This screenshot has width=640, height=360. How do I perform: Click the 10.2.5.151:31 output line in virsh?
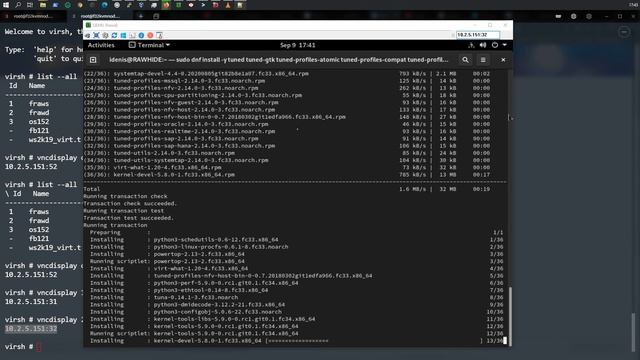point(31,302)
